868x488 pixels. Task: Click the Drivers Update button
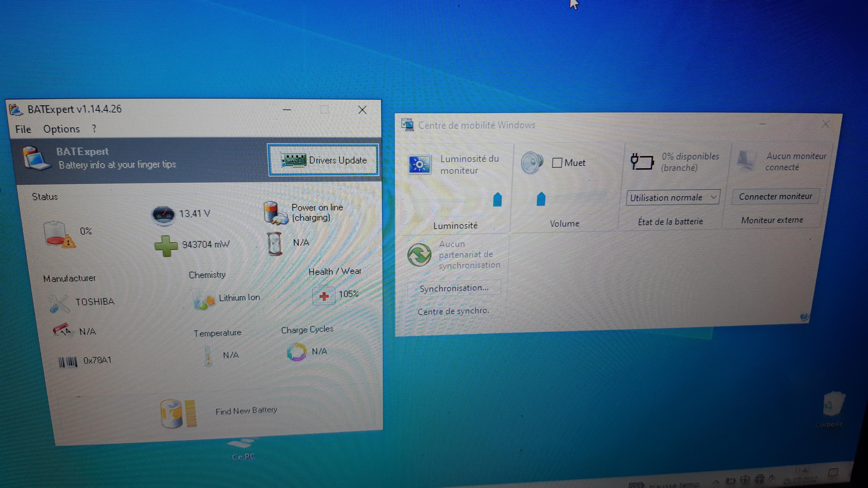(x=323, y=160)
